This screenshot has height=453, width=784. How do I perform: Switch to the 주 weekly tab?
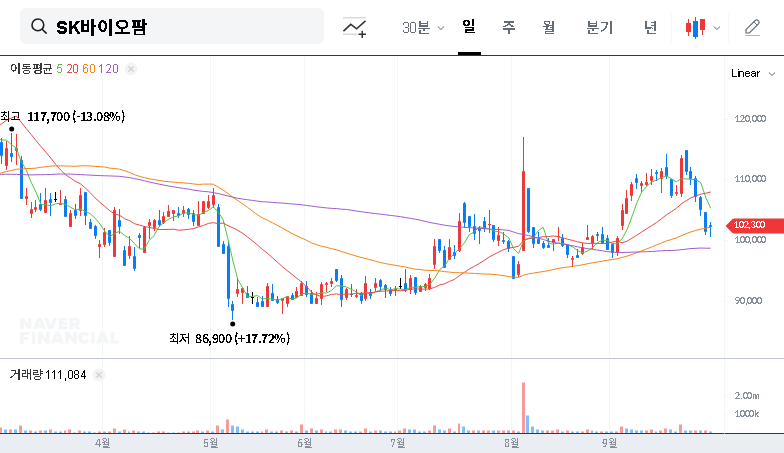click(508, 27)
